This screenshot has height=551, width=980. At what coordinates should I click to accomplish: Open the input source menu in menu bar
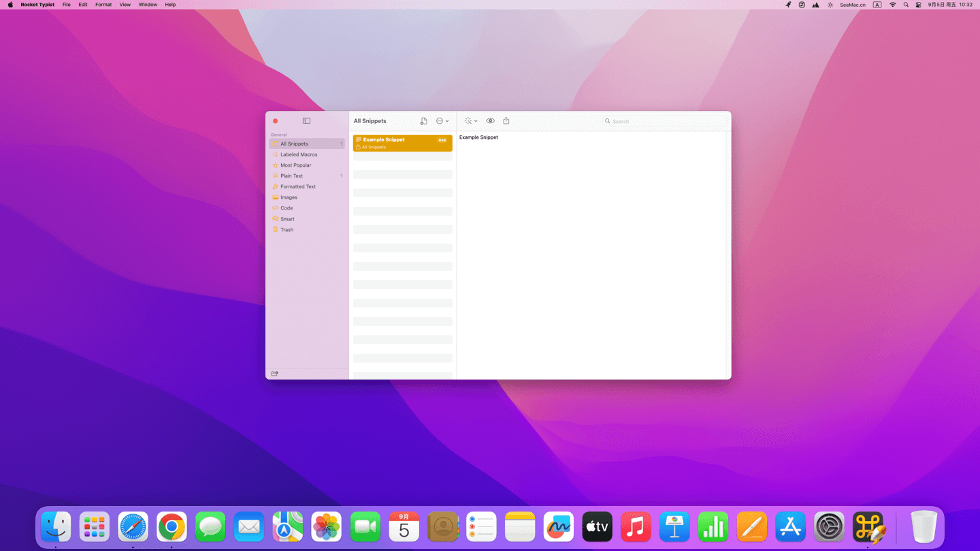coord(877,5)
